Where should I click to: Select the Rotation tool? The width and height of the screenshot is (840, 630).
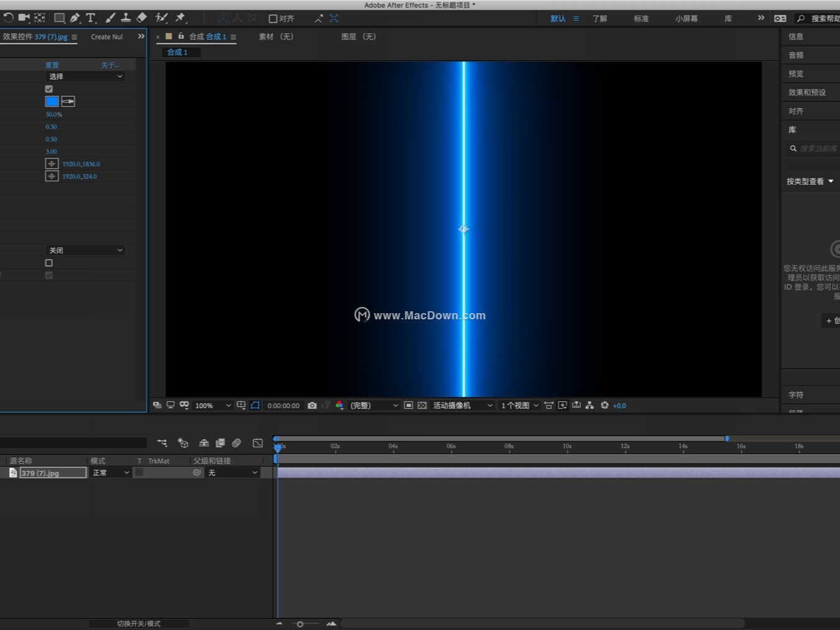click(x=8, y=18)
